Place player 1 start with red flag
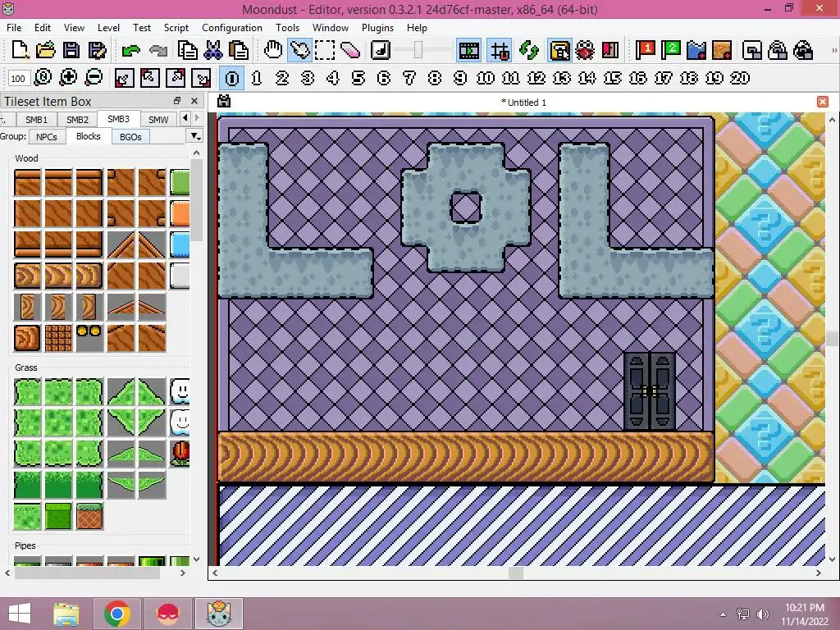The height and width of the screenshot is (630, 840). 645,50
